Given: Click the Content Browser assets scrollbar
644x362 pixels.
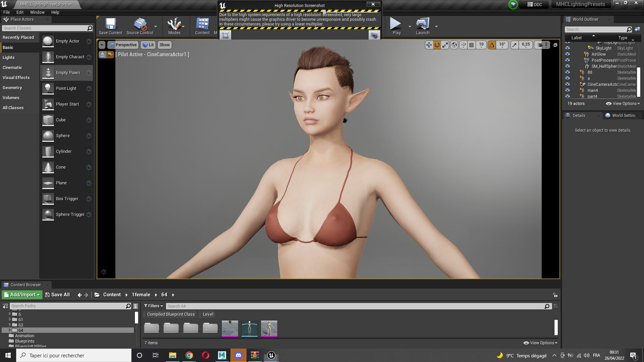Looking at the screenshot, I should pyautogui.click(x=556, y=327).
